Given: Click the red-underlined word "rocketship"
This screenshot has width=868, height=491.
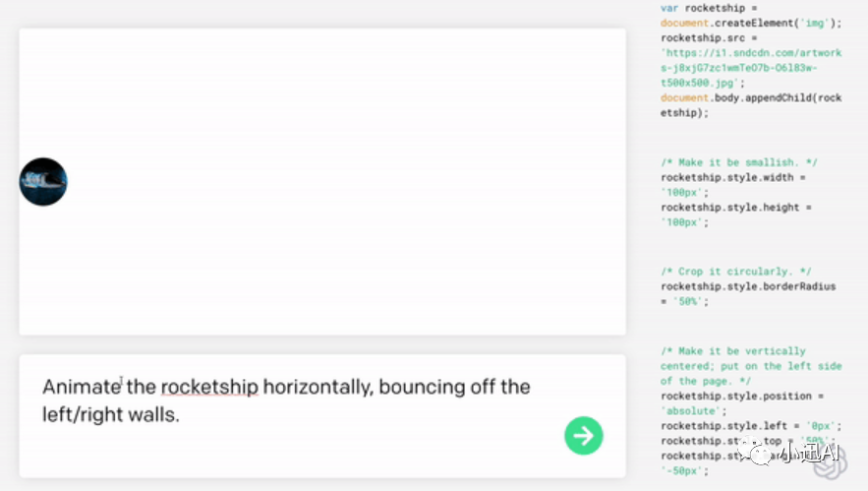Looking at the screenshot, I should tap(209, 387).
